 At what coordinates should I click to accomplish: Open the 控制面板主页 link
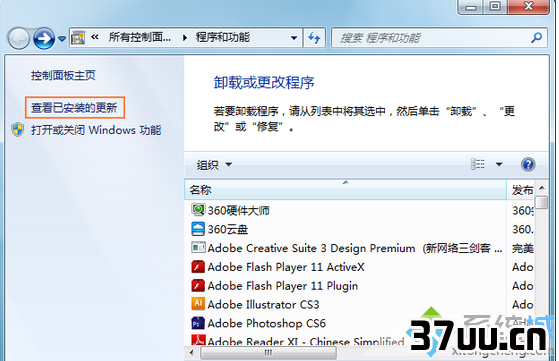pyautogui.click(x=63, y=76)
